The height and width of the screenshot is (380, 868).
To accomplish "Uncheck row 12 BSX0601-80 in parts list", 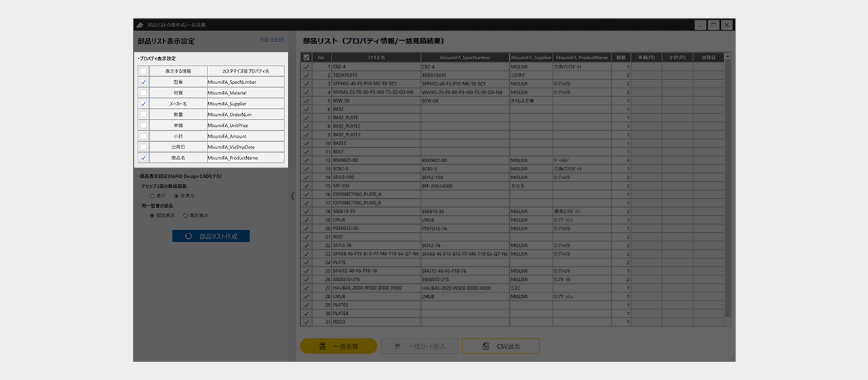I will [x=307, y=160].
